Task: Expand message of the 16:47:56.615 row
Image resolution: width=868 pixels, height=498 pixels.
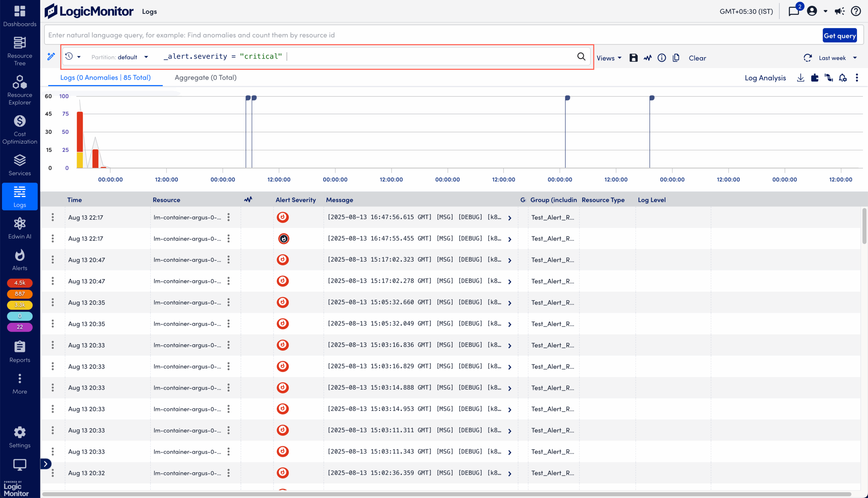Action: [510, 218]
